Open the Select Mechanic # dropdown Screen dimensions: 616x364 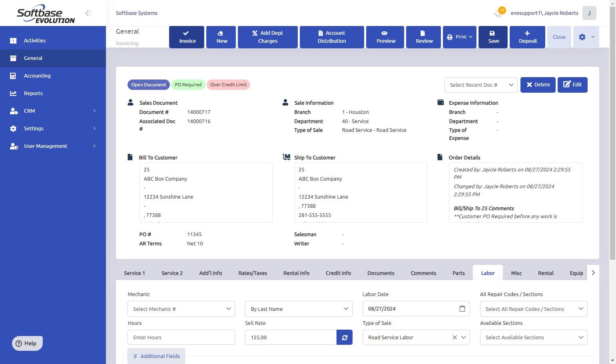click(181, 309)
